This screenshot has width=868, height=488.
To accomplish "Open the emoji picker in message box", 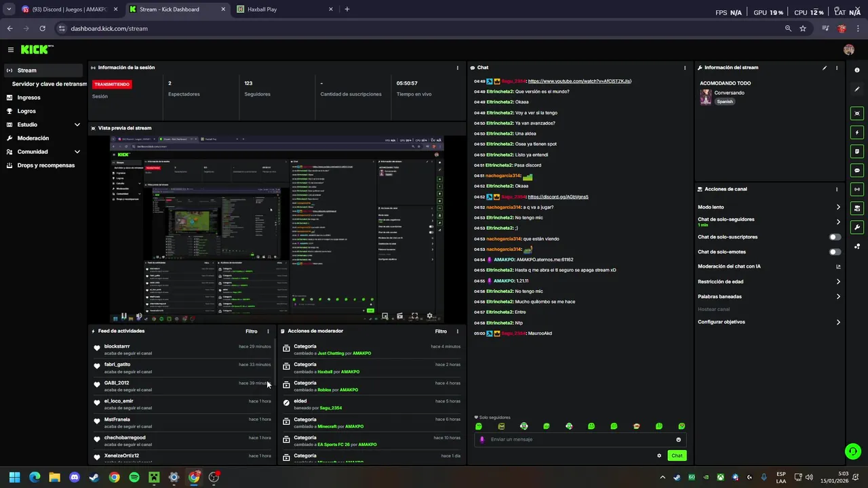I will (x=678, y=439).
